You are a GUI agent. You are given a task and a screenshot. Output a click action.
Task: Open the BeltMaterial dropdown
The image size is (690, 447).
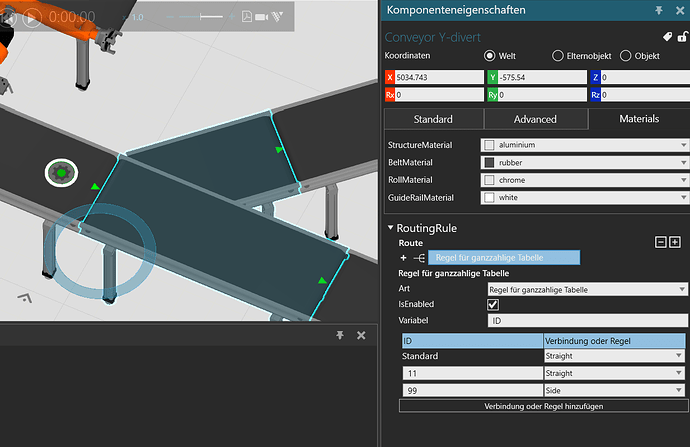pos(585,162)
